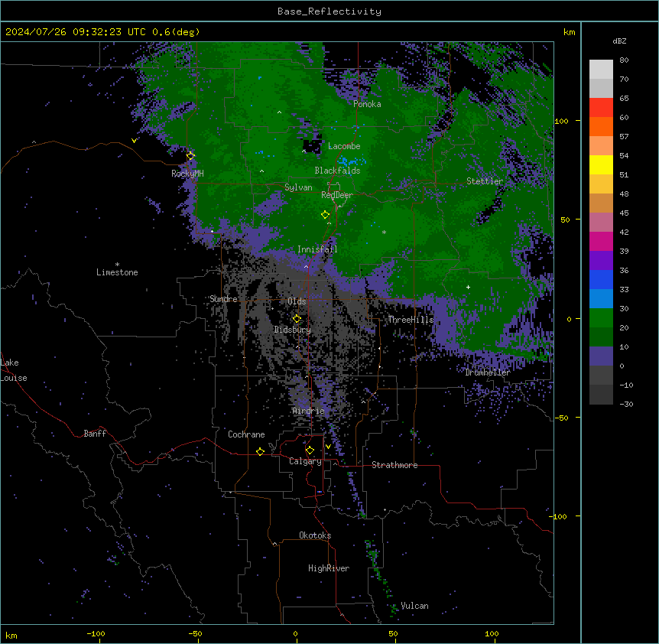
Task: Pick the light blue 33 dBZ legend swatch
Action: (x=601, y=298)
